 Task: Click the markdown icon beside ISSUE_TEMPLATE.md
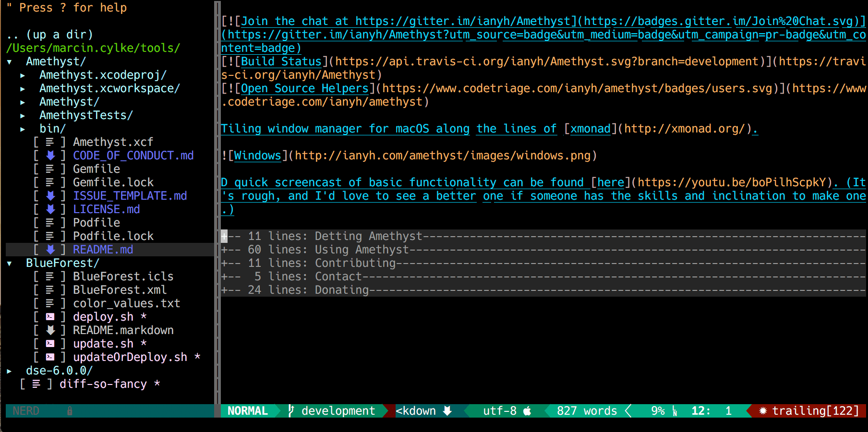pos(50,196)
